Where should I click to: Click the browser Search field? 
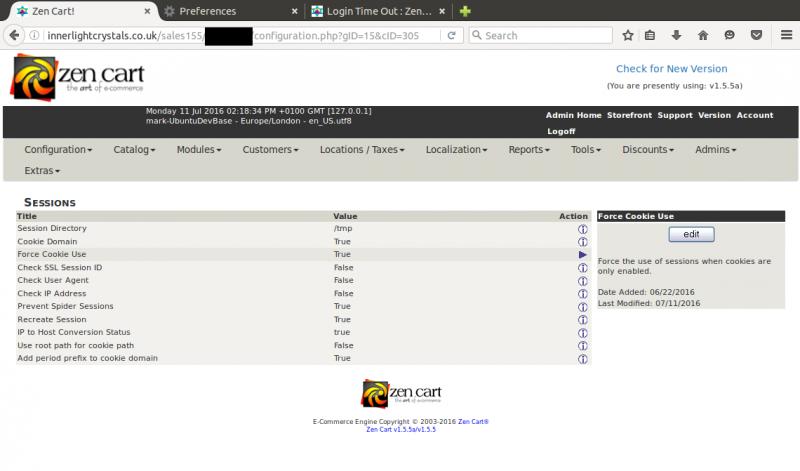541,35
